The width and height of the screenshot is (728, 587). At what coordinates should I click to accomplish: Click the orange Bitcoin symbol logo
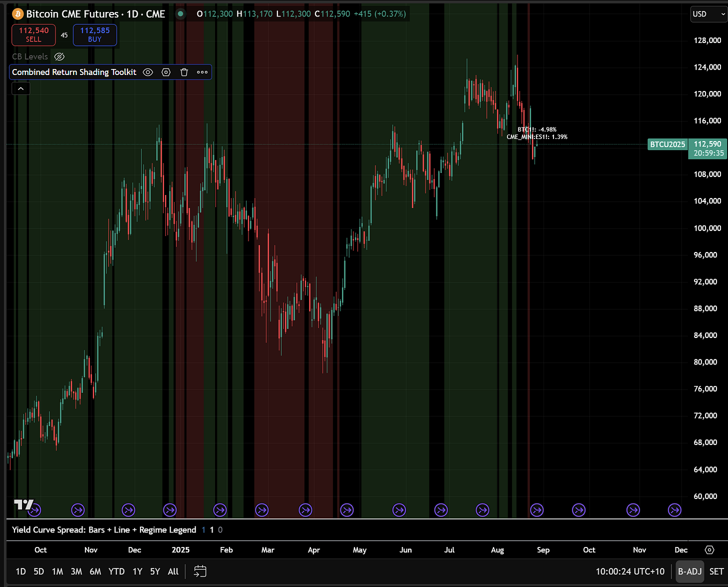[18, 14]
